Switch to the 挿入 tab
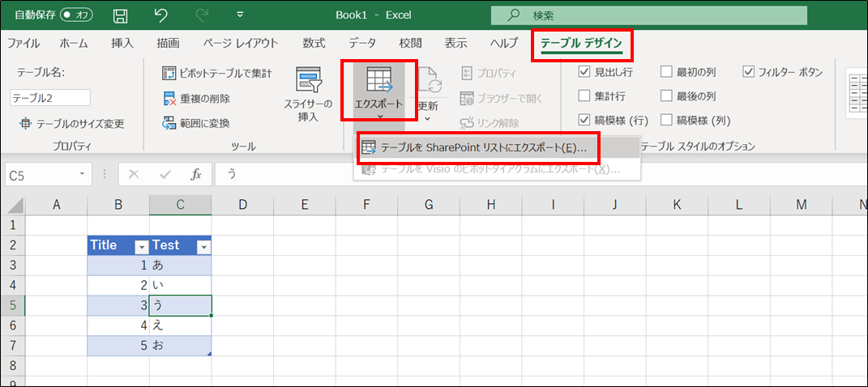Viewport: 868px width, 387px height. coord(122,43)
